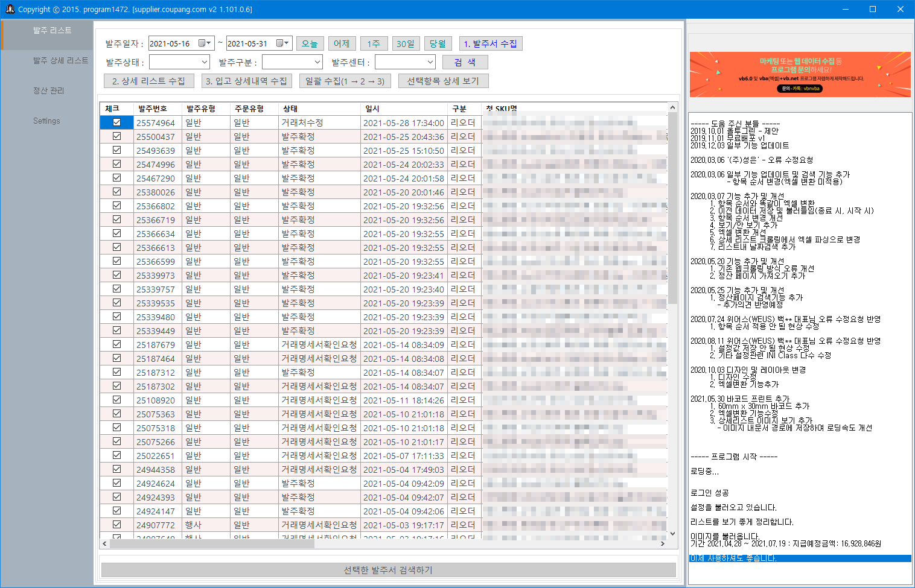
Task: Click the orange vbnvba advertisement banner
Action: (800, 74)
